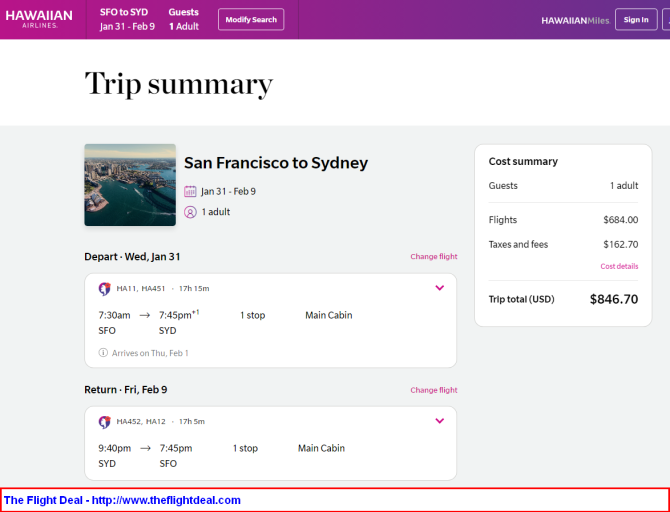Image resolution: width=670 pixels, height=512 pixels.
Task: Click the 1 stop label on return flight
Action: tap(245, 448)
